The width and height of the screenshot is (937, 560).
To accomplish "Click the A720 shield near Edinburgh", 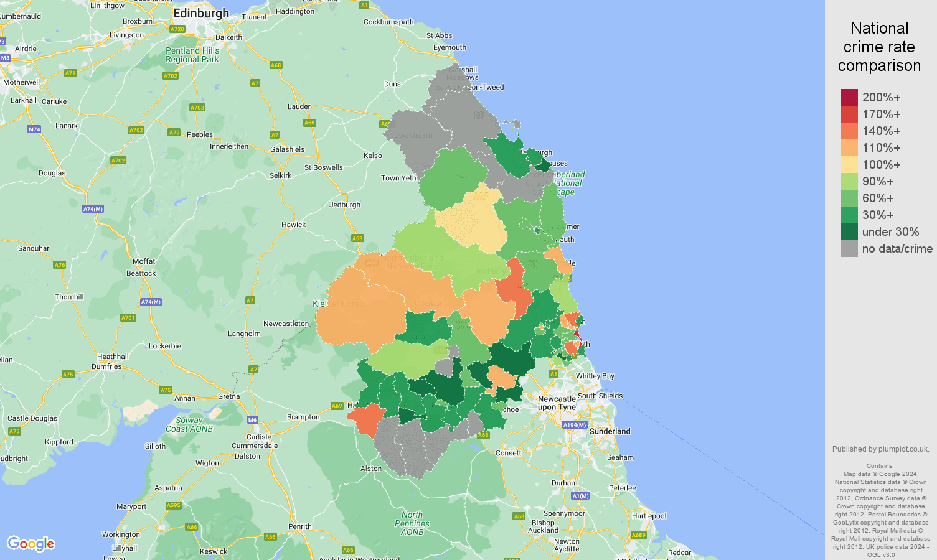I will point(177,29).
